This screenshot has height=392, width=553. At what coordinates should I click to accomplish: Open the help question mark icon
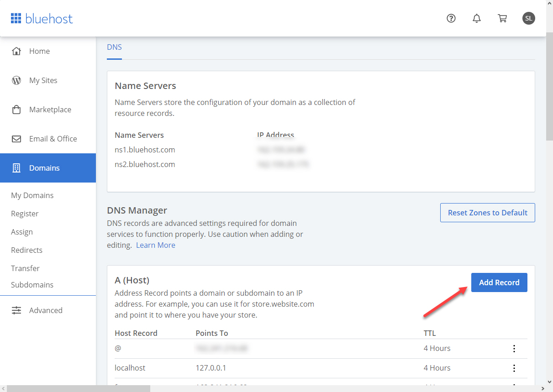[451, 18]
